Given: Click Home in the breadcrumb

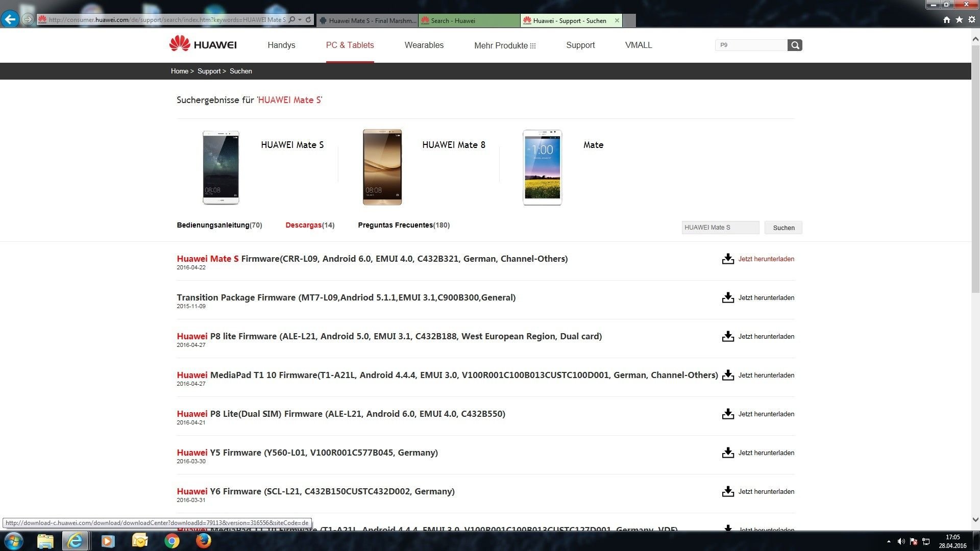Looking at the screenshot, I should pos(179,71).
